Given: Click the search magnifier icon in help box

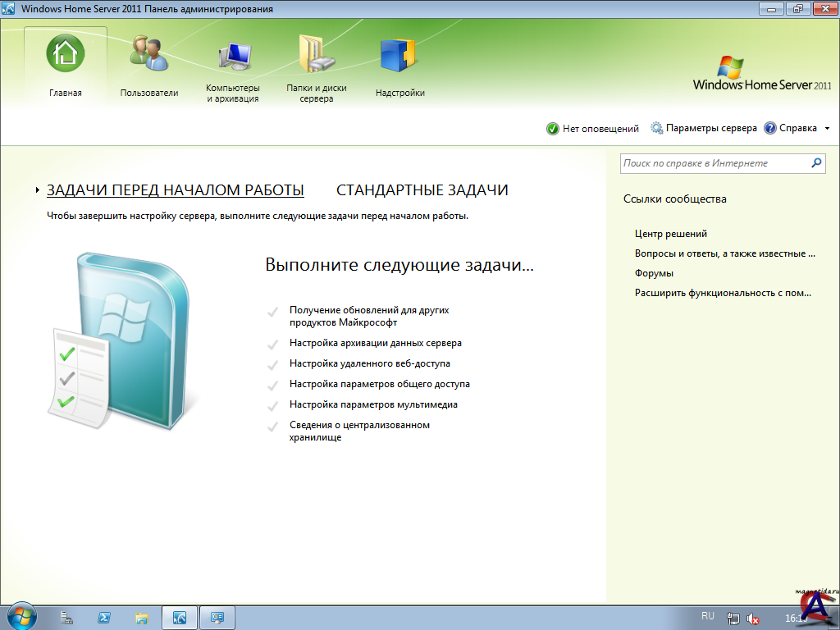Looking at the screenshot, I should pyautogui.click(x=815, y=163).
